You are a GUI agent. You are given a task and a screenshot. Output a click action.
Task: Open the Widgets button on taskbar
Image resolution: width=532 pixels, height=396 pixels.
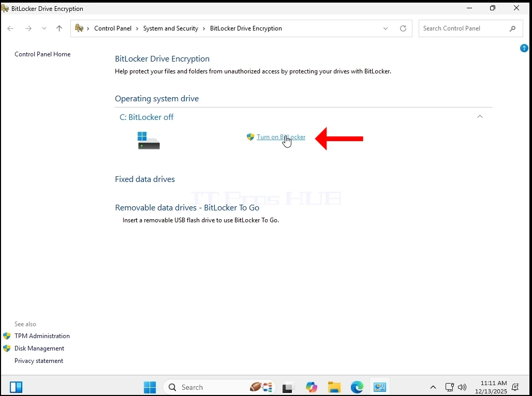coord(16,387)
